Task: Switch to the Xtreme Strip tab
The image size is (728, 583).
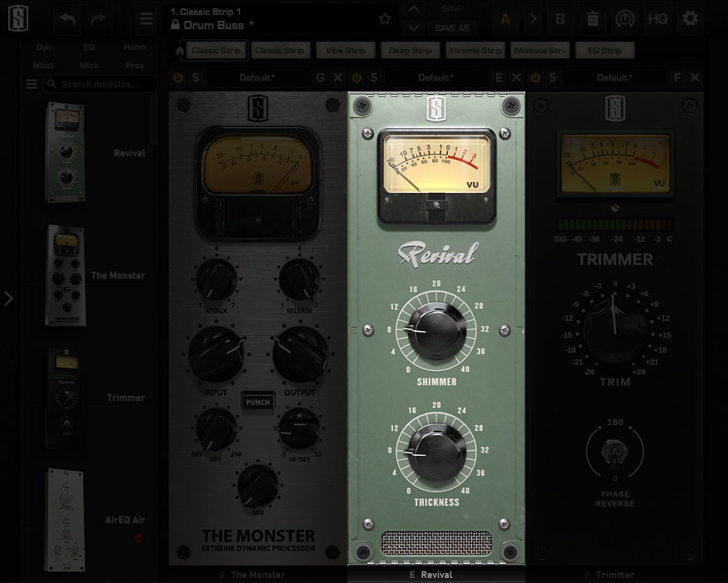Action: coord(475,51)
